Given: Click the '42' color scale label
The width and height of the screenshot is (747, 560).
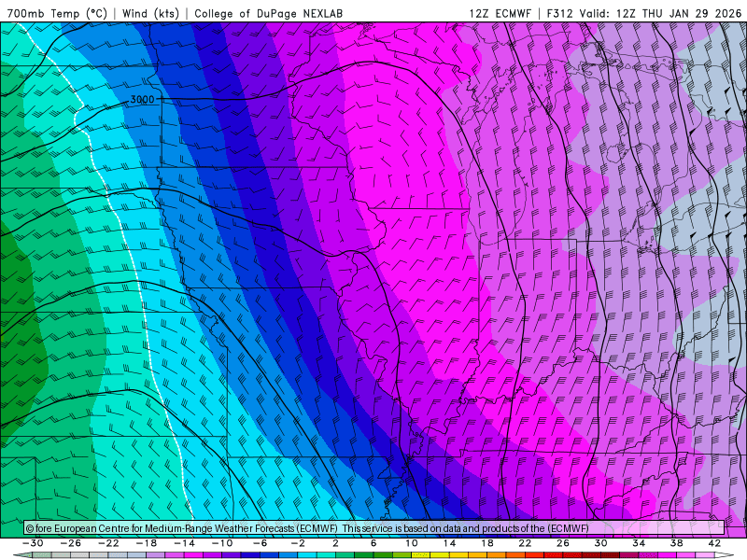Looking at the screenshot, I should [x=714, y=543].
